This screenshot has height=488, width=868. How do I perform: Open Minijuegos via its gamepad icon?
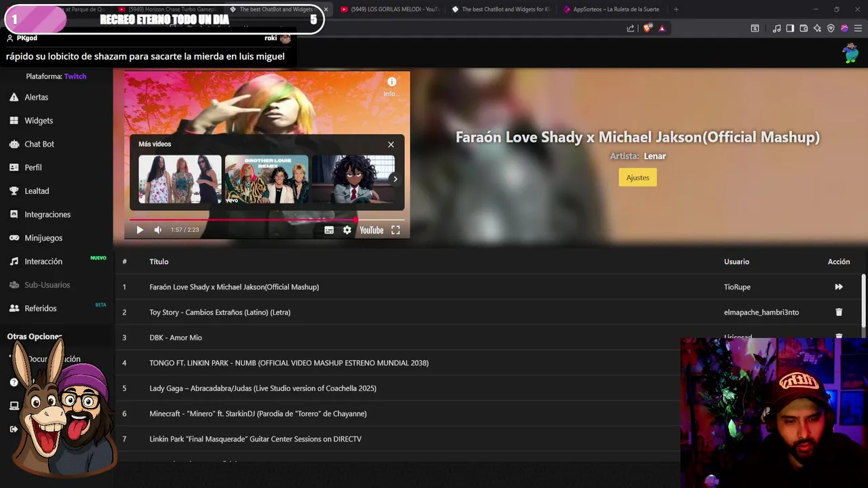(14, 238)
